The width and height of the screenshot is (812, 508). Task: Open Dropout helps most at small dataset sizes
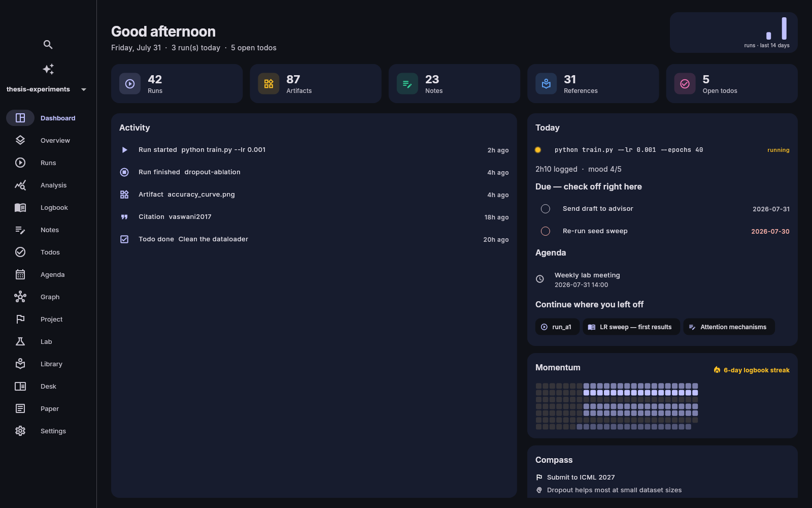[x=614, y=490]
